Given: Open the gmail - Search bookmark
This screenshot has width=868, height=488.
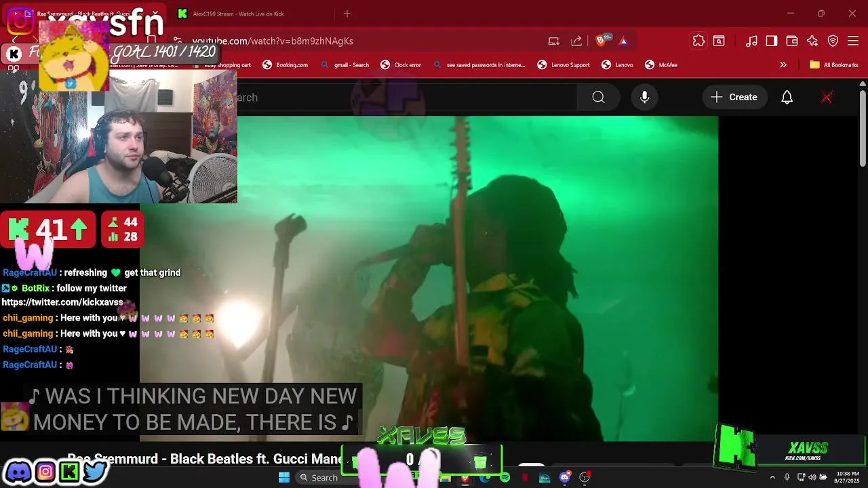Looking at the screenshot, I should 344,65.
